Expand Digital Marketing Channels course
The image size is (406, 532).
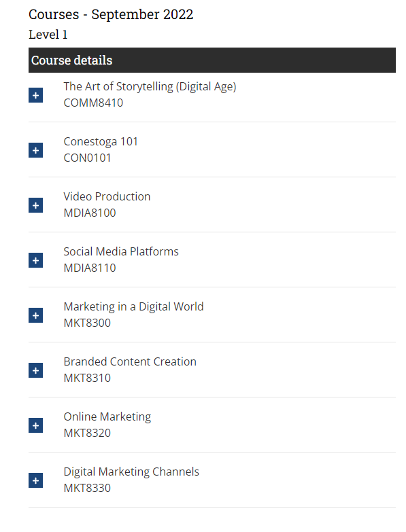click(35, 480)
